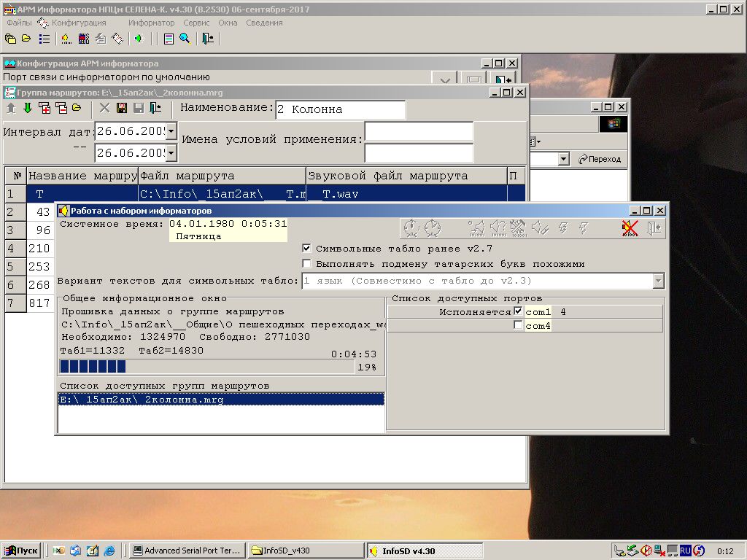Switch to Advanced Serial Port Terminal taskbar button

pyautogui.click(x=187, y=551)
